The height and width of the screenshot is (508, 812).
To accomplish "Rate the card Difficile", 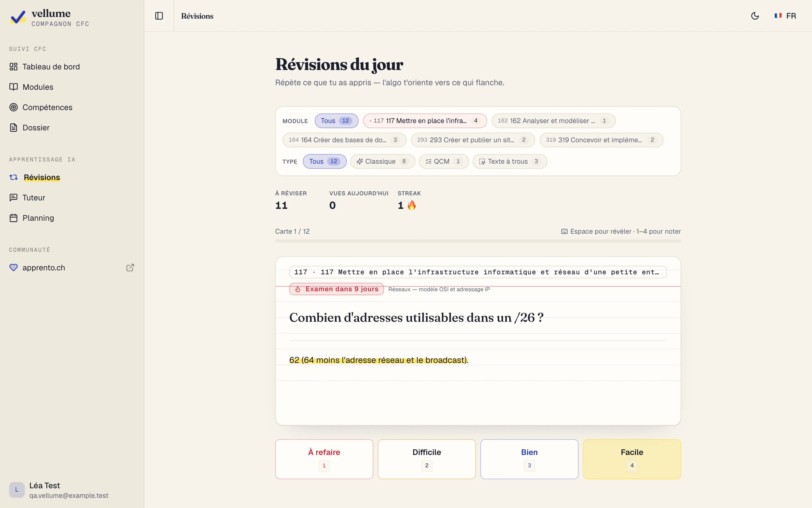I will [x=427, y=459].
